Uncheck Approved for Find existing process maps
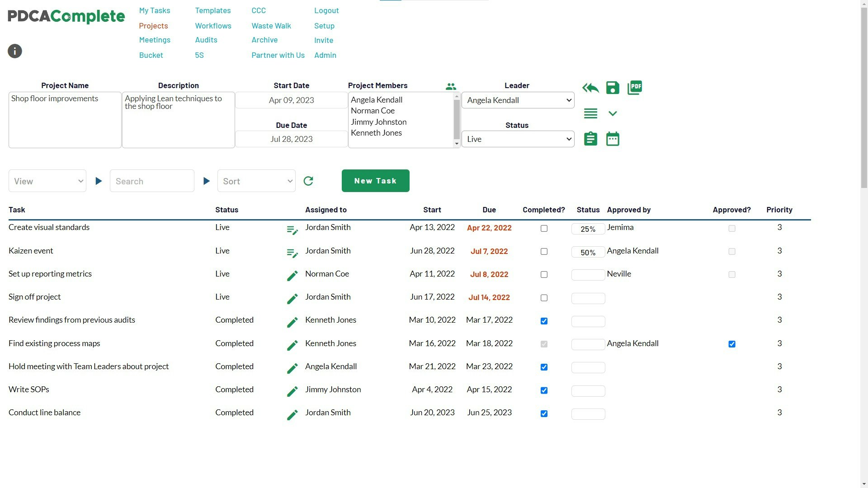Viewport: 868px width, 488px height. pyautogui.click(x=732, y=344)
